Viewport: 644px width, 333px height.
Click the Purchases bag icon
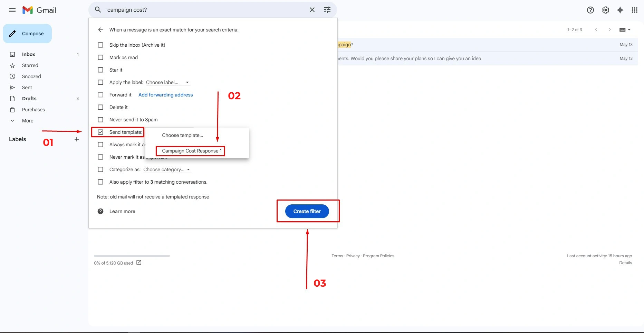[12, 110]
